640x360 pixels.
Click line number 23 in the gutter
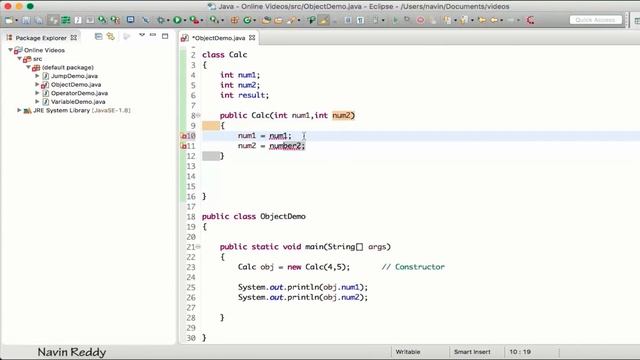[191, 267]
